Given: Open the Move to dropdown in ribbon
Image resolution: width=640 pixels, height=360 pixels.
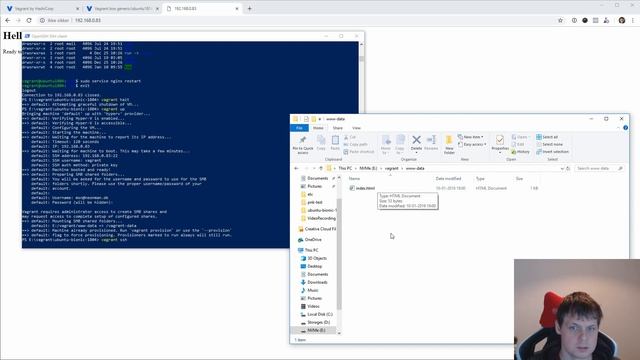Looking at the screenshot, I should [385, 144].
